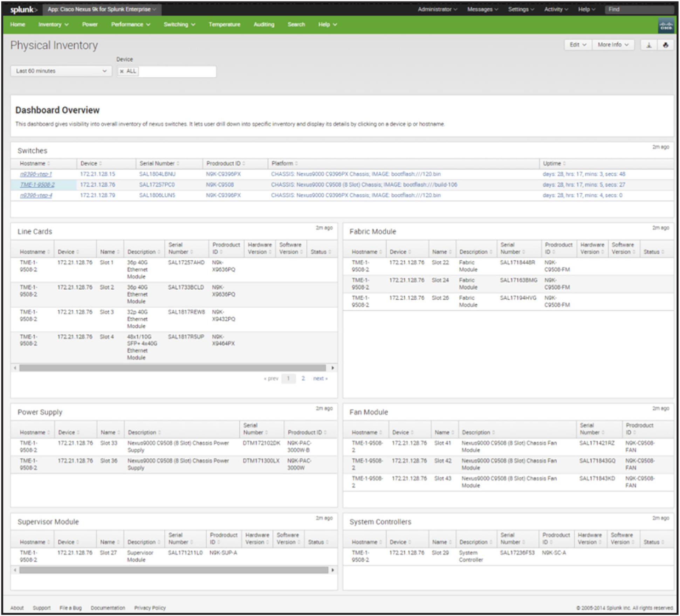This screenshot has height=616, width=680.
Task: Open the About footer link
Action: click(x=17, y=608)
